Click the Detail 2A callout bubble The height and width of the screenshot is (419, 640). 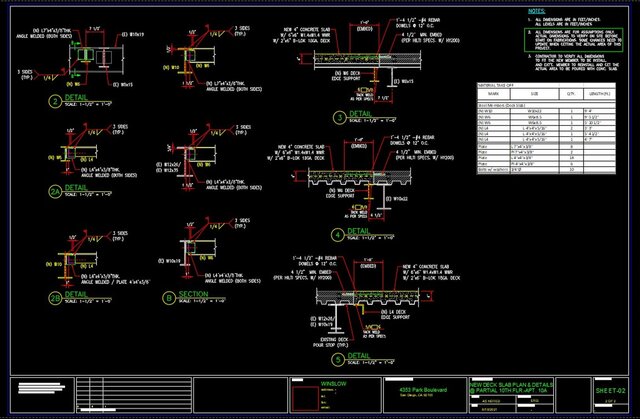(x=55, y=192)
